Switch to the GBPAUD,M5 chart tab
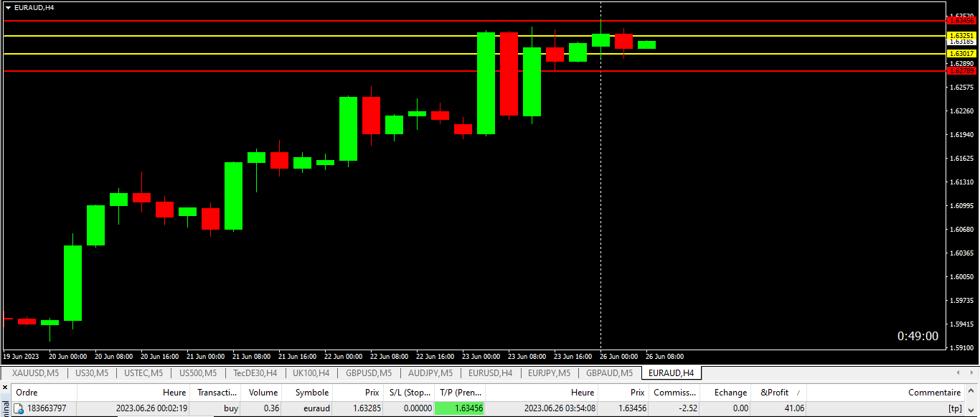The image size is (980, 417). 609,373
